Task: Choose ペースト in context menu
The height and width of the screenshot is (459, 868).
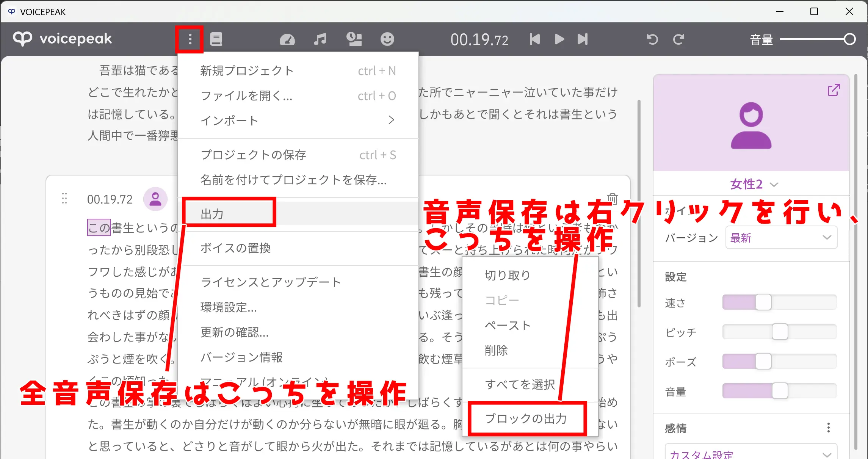Action: point(530,325)
